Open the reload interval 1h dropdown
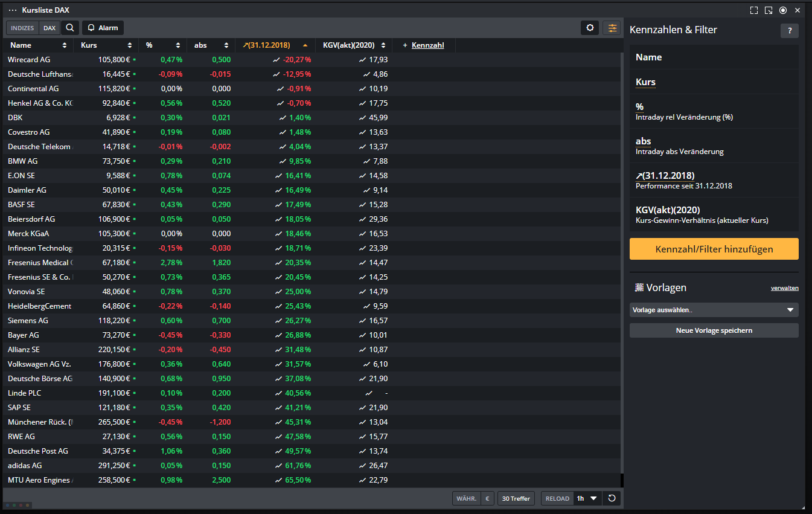 [x=587, y=498]
